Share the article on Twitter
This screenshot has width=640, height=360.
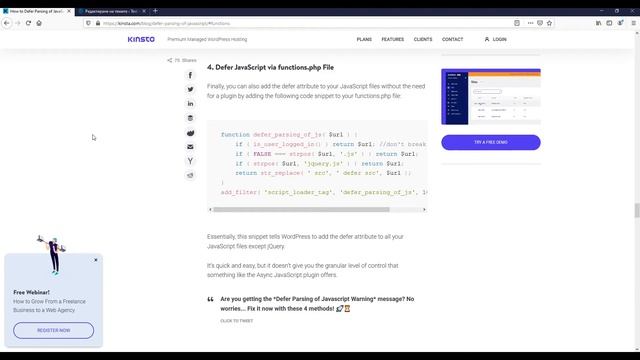pyautogui.click(x=190, y=89)
